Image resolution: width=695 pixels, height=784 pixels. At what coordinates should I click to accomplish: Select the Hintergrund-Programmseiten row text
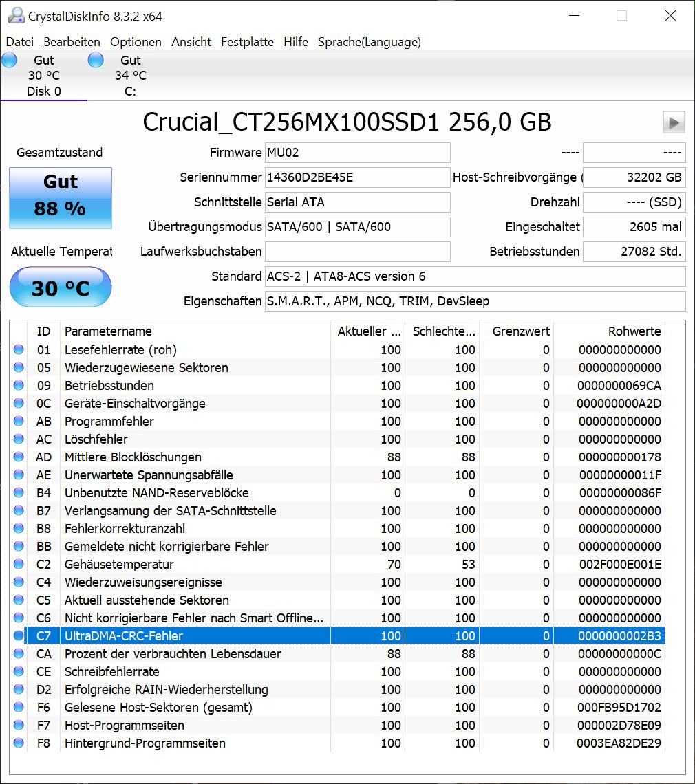pyautogui.click(x=145, y=743)
